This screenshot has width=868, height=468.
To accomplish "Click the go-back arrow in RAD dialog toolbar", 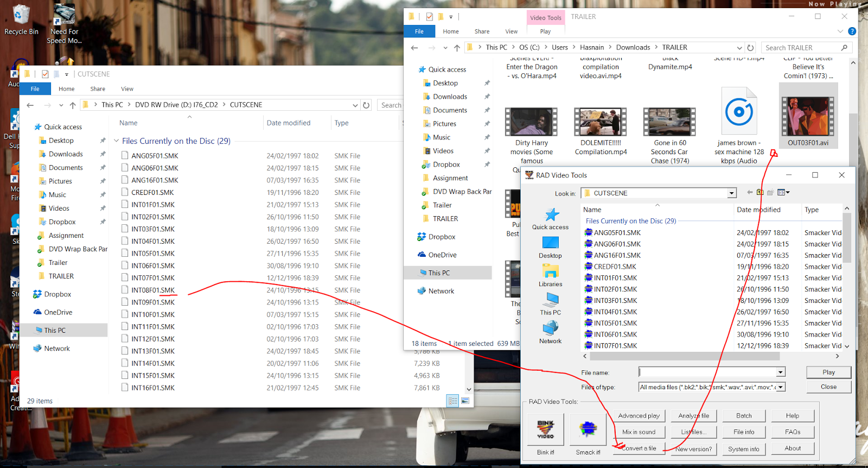I will pyautogui.click(x=750, y=192).
